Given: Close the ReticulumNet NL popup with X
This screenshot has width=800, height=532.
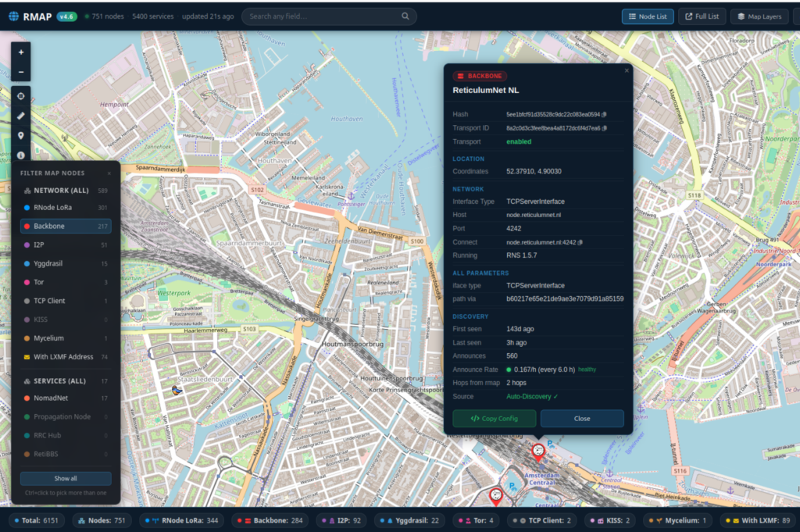Looking at the screenshot, I should click(x=627, y=71).
